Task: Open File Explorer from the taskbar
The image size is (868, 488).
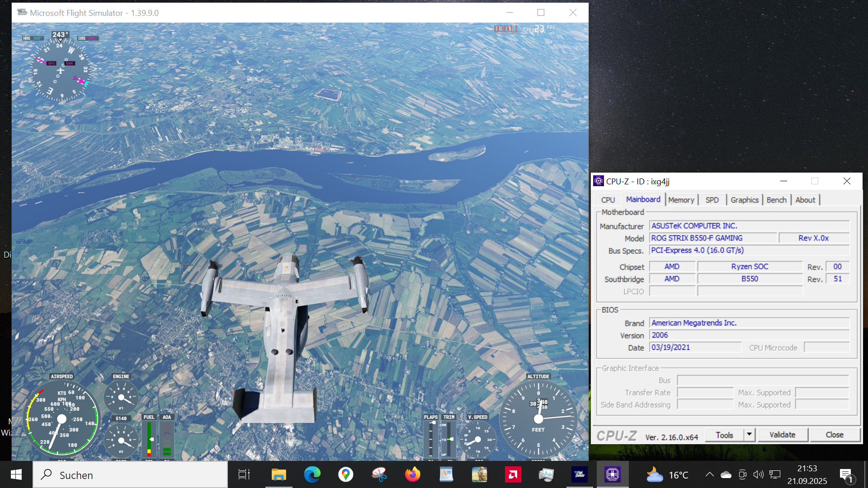Action: pyautogui.click(x=278, y=474)
